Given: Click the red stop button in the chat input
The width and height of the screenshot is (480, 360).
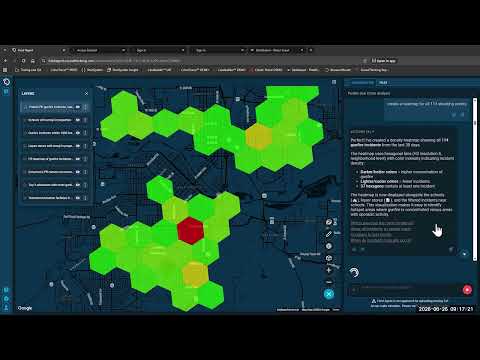Looking at the screenshot, I should [x=467, y=290].
